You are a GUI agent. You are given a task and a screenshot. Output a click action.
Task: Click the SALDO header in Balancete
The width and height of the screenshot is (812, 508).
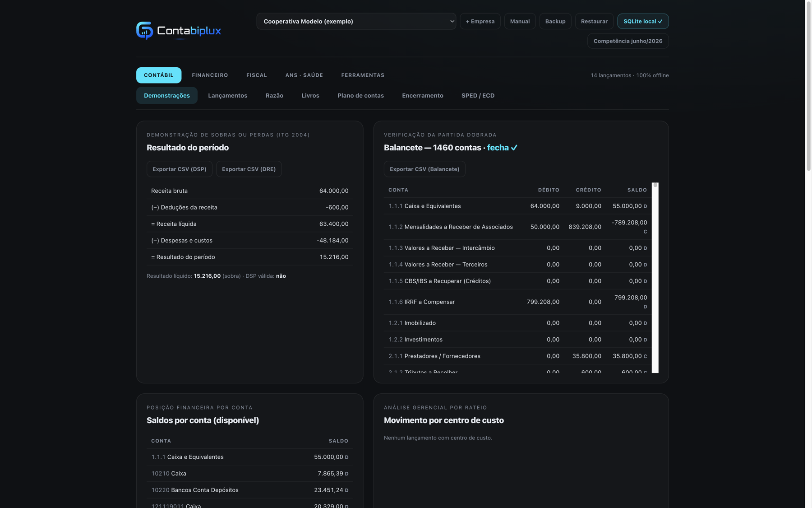637,190
